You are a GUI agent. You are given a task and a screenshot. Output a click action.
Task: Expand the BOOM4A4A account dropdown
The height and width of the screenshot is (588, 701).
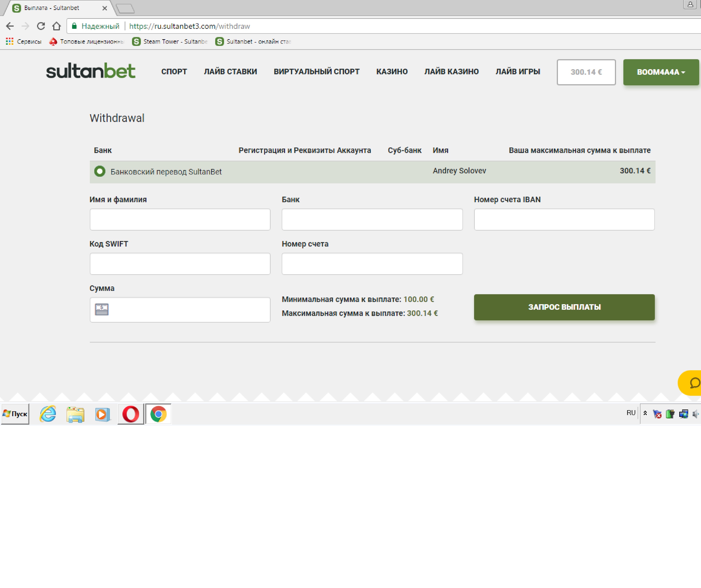pos(661,72)
